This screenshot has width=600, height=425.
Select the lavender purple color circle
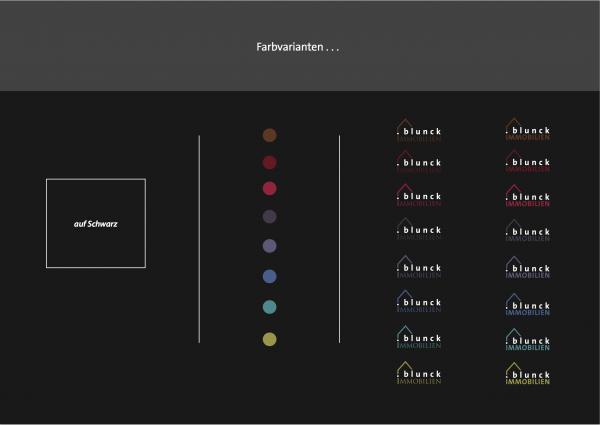[269, 246]
